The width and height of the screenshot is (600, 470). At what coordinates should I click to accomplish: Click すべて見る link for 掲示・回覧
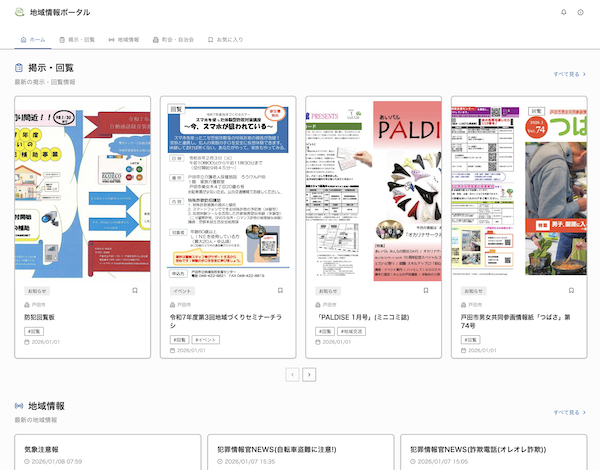(569, 74)
